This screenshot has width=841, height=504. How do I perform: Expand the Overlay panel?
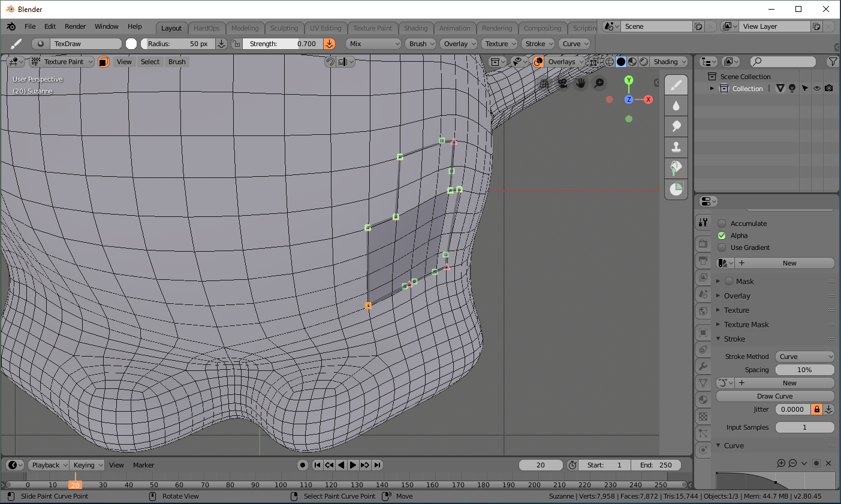click(737, 296)
